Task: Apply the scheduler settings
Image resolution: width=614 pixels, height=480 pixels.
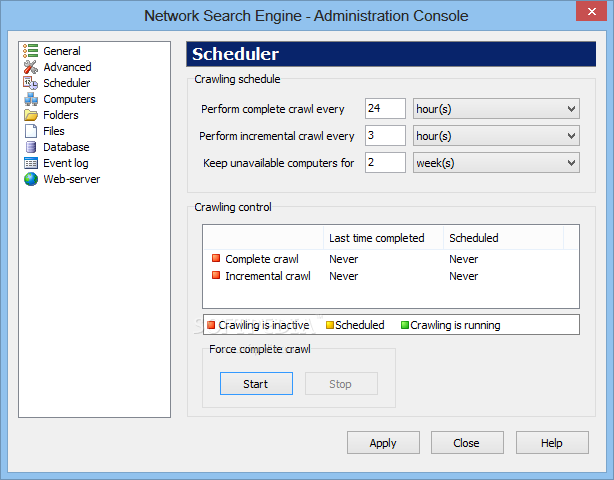Action: coord(383,443)
